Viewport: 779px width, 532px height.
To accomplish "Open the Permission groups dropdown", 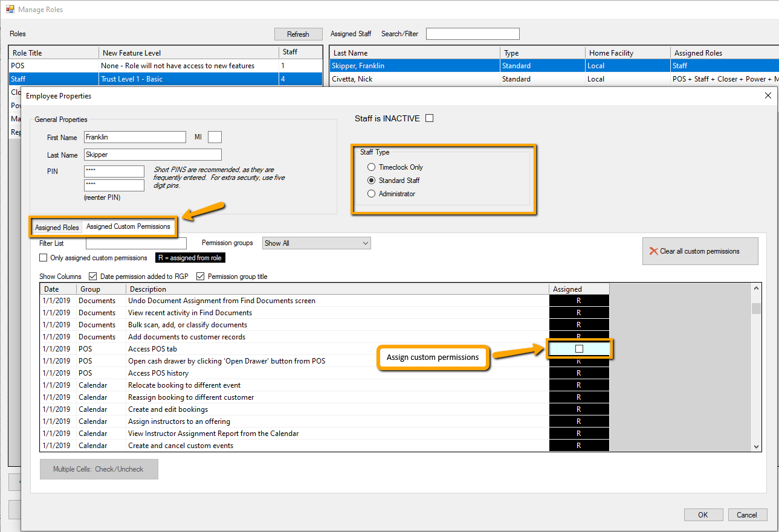I will pyautogui.click(x=317, y=243).
